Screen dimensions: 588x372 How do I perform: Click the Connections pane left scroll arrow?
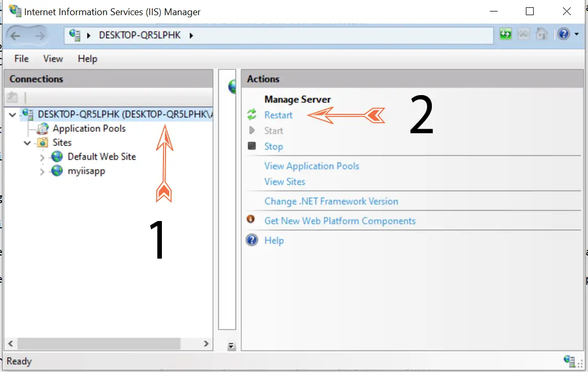(x=11, y=343)
